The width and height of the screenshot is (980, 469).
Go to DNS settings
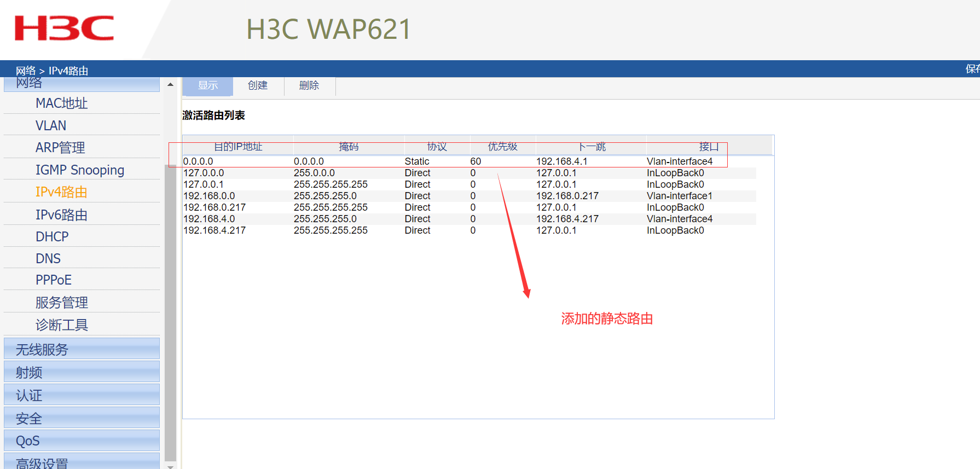click(48, 259)
